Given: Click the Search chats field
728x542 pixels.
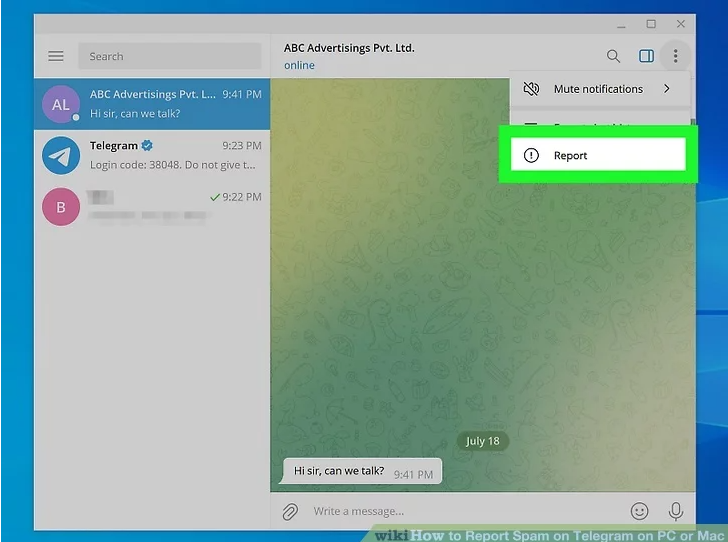Looking at the screenshot, I should click(x=169, y=56).
